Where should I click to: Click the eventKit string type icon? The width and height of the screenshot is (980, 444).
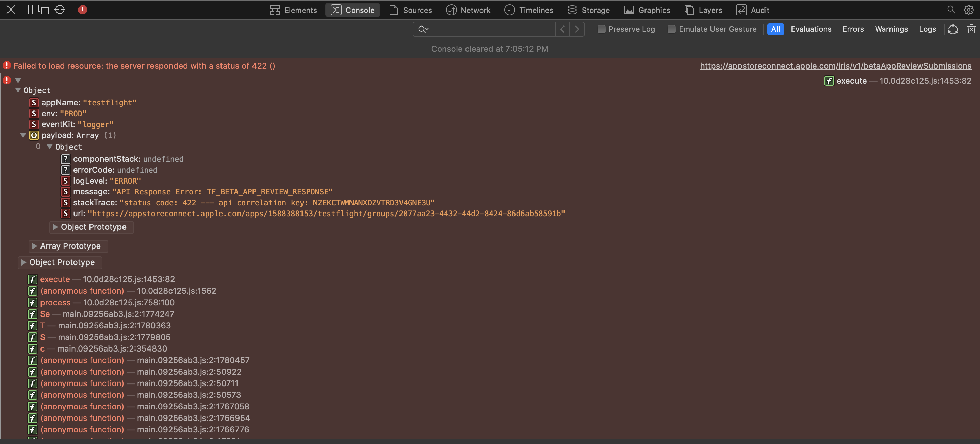pyautogui.click(x=34, y=124)
